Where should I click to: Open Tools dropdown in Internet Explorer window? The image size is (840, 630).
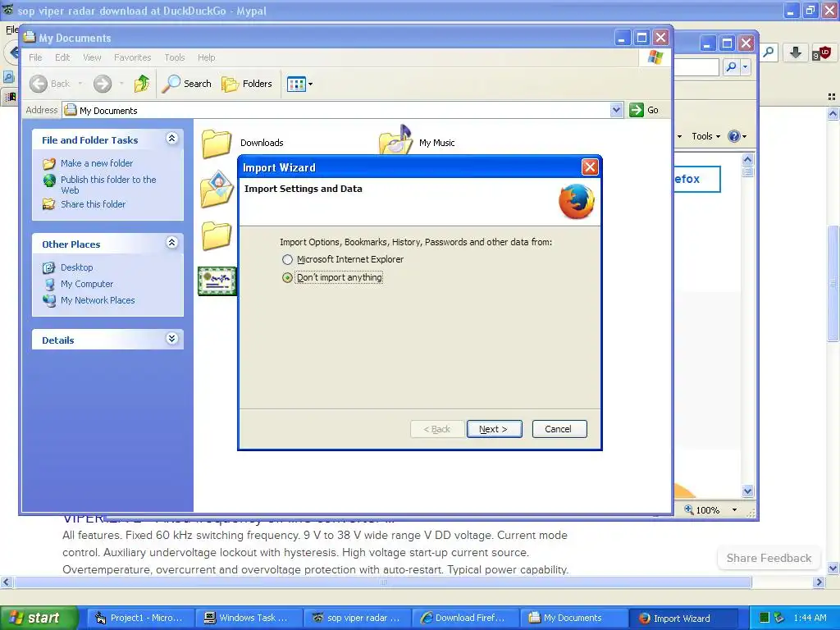pyautogui.click(x=705, y=136)
